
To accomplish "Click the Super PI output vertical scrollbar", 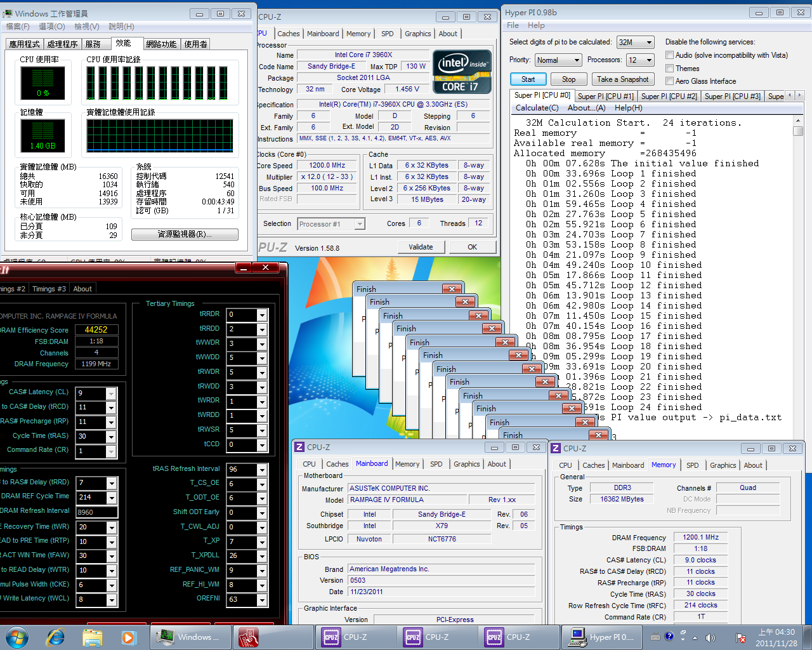I will click(798, 254).
